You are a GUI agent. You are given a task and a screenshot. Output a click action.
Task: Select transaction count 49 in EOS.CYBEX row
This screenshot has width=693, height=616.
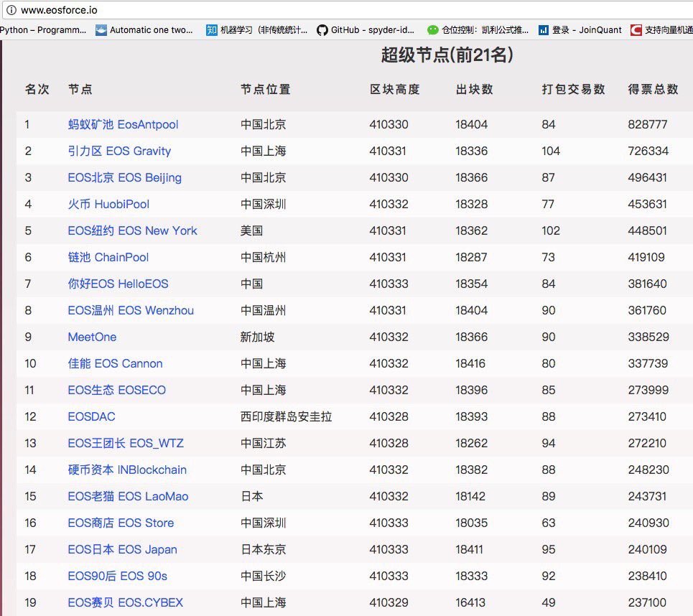click(549, 602)
